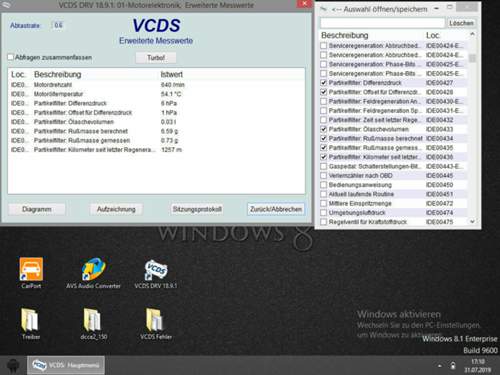
Task: Click the IDE00436 code in the selection list
Action: click(x=439, y=157)
